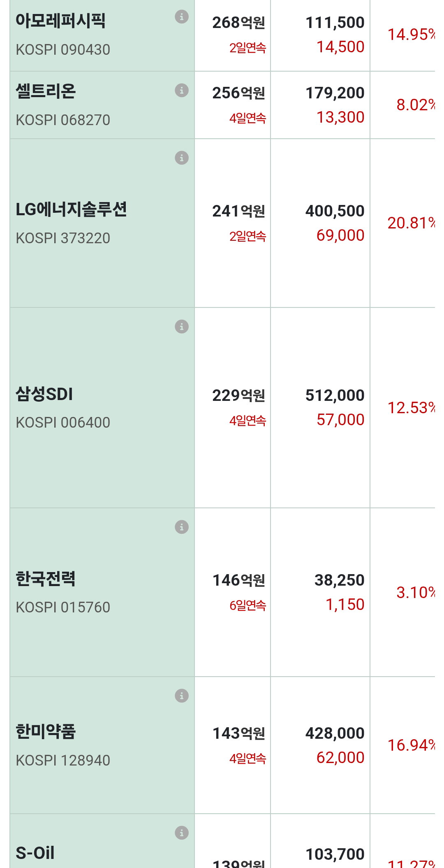
Task: Select 삼성SDI stock name
Action: tap(44, 394)
